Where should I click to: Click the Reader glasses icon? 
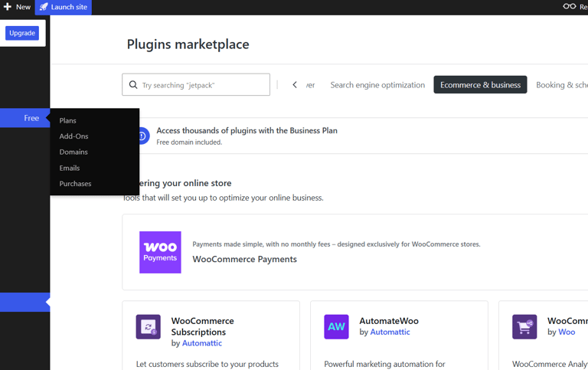[x=570, y=6]
